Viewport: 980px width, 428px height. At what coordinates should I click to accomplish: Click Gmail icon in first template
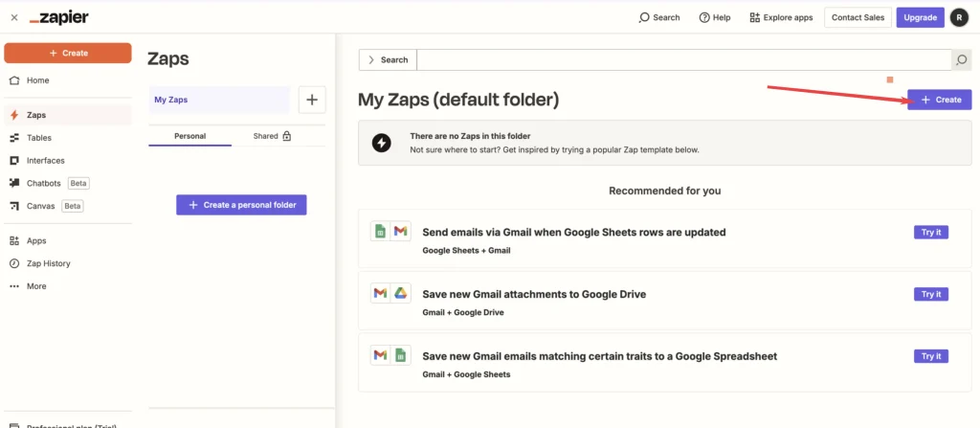(x=401, y=232)
